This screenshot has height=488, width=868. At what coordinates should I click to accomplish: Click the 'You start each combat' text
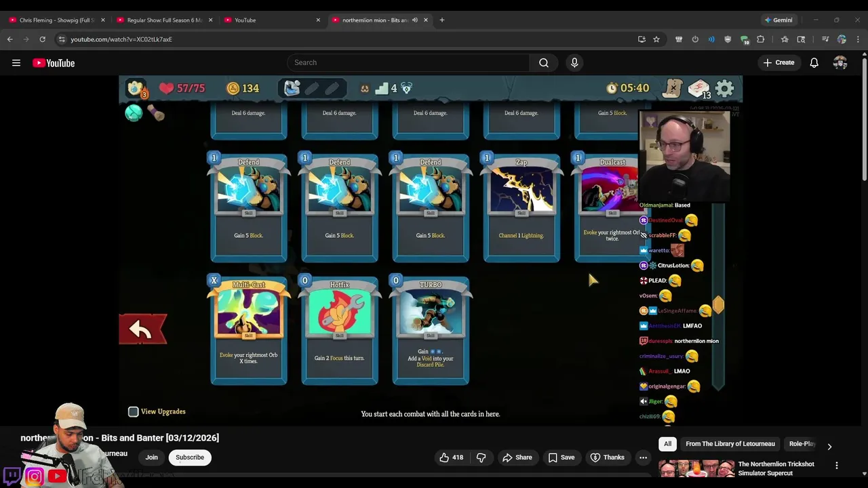tap(431, 414)
